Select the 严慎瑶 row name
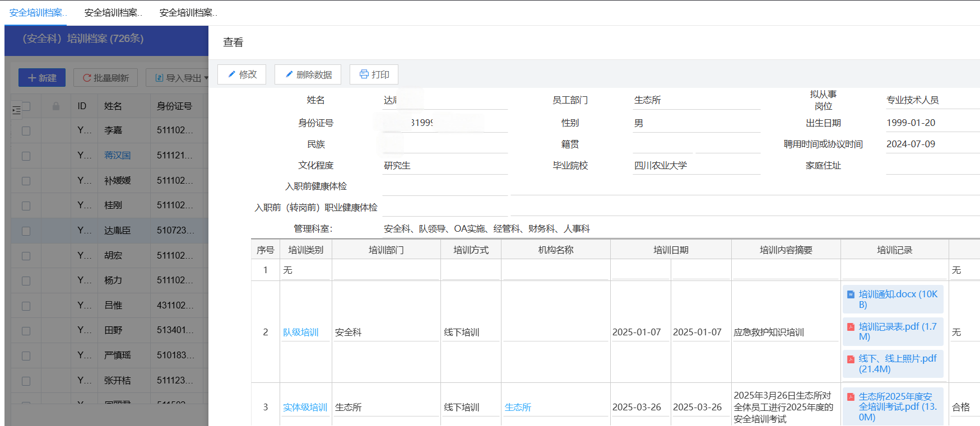Image resolution: width=980 pixels, height=426 pixels. [x=117, y=355]
